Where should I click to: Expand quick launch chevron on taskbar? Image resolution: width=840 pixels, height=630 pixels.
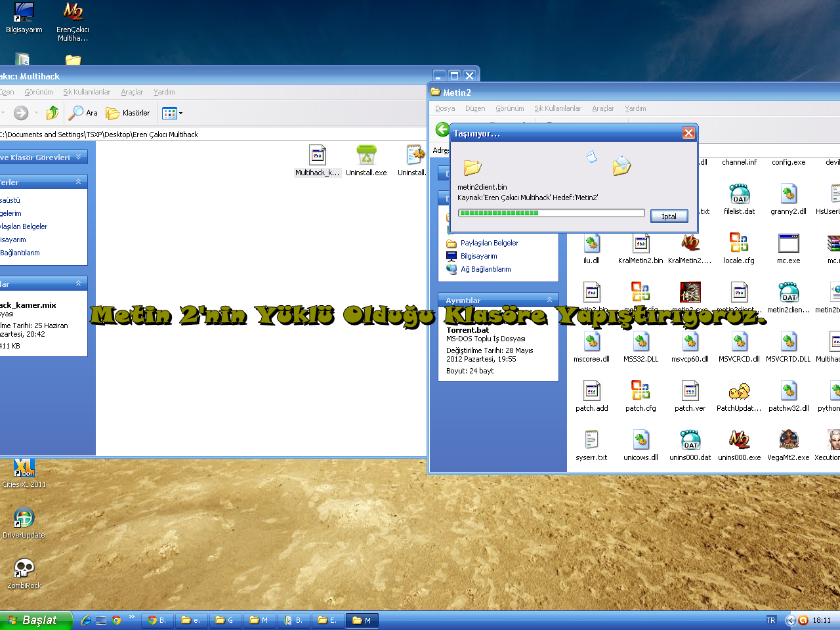[x=132, y=618]
